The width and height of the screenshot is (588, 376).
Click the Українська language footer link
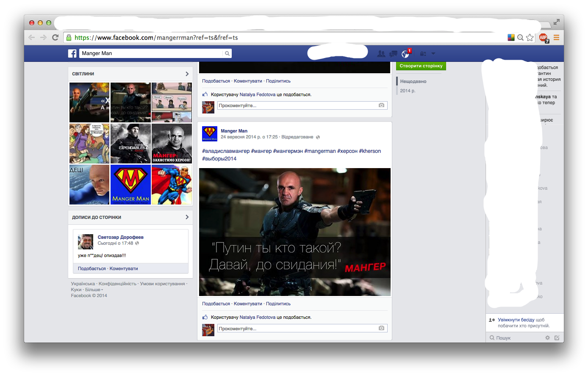click(83, 284)
